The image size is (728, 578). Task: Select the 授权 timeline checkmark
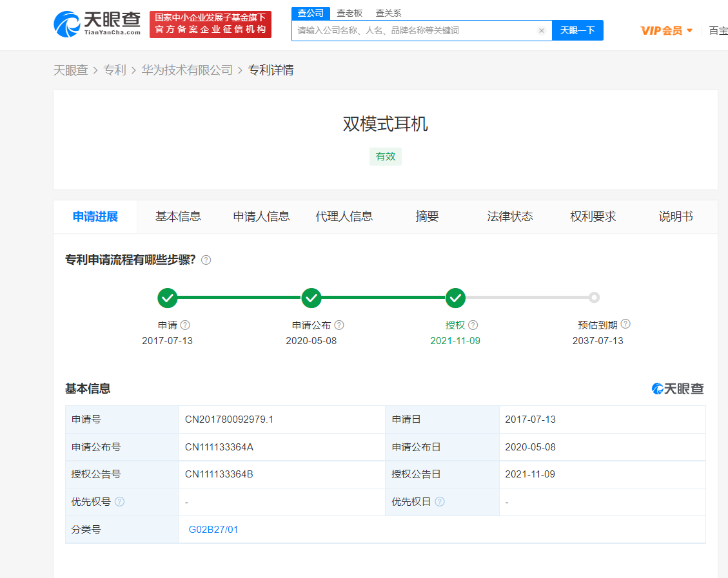click(x=455, y=298)
